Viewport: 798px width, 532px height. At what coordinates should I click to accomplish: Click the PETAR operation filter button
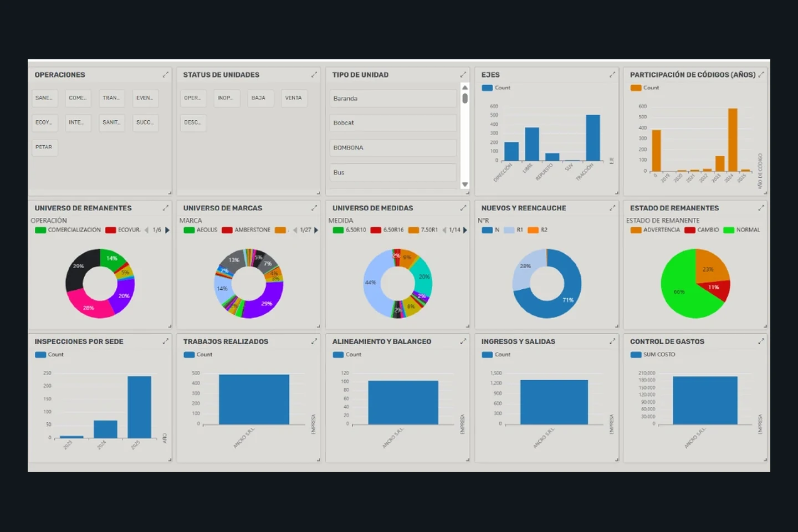coord(44,147)
